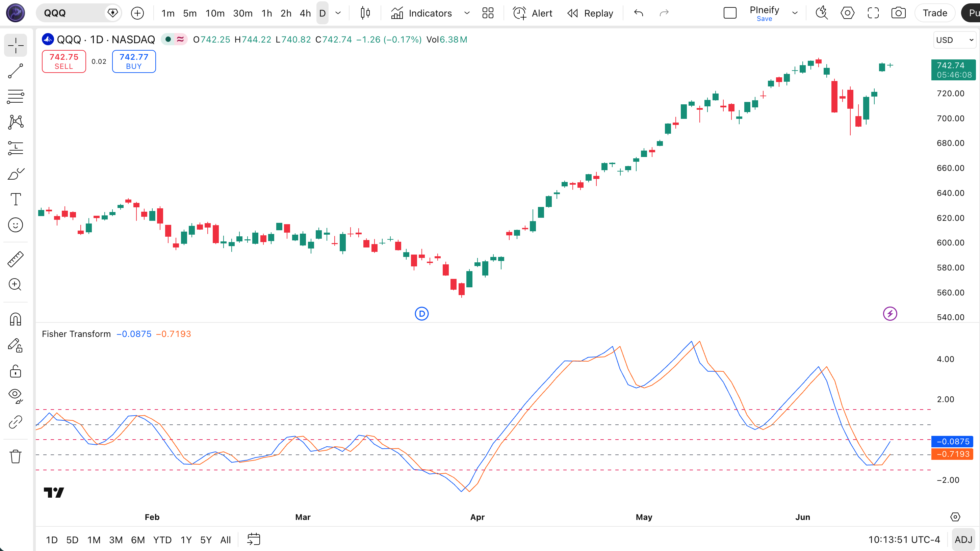
Task: Toggle lock all drawings
Action: click(16, 371)
